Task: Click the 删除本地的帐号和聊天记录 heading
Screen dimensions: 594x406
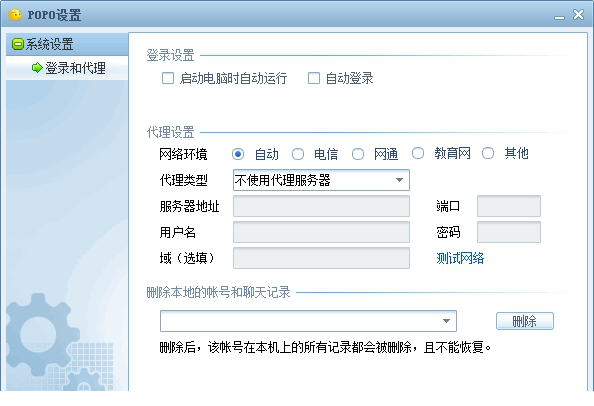Action: pyautogui.click(x=219, y=292)
